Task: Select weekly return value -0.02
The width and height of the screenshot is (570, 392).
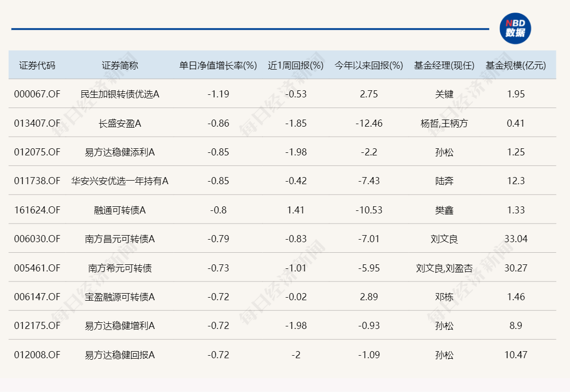Action: [296, 297]
